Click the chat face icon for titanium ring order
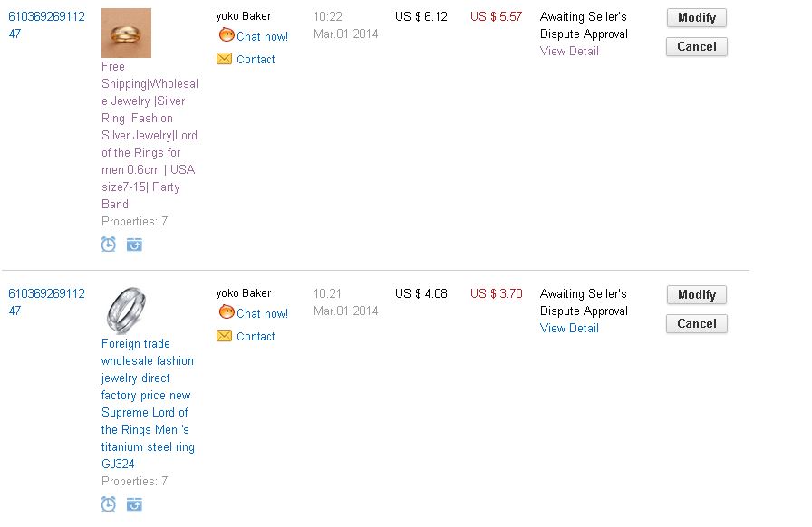Image resolution: width=812 pixels, height=527 pixels. (227, 312)
